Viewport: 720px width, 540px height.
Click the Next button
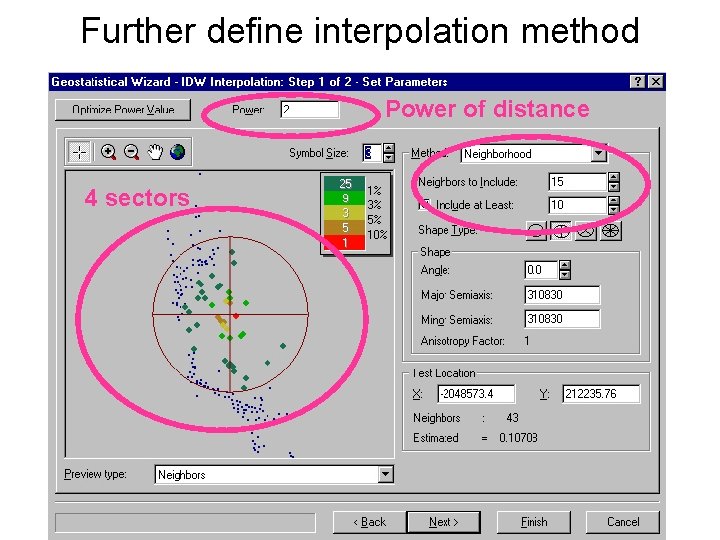pyautogui.click(x=444, y=522)
